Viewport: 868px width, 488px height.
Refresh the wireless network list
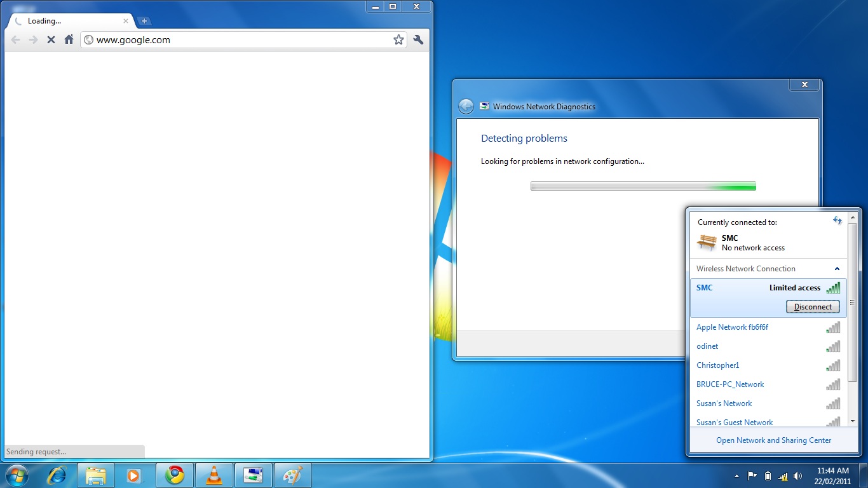[x=837, y=220]
